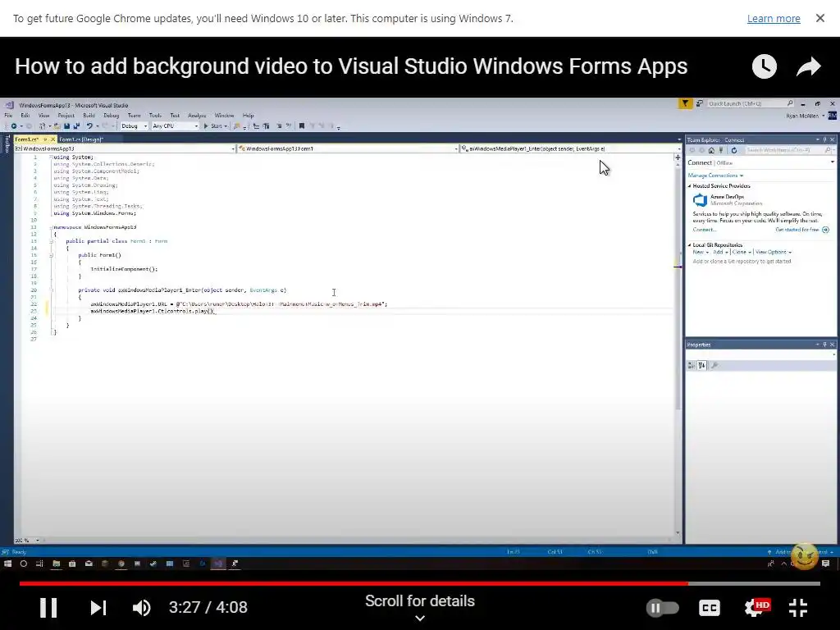Open the WindowsFormsApp13 project dropdown
Image resolution: width=840 pixels, height=630 pixels.
pyautogui.click(x=126, y=148)
